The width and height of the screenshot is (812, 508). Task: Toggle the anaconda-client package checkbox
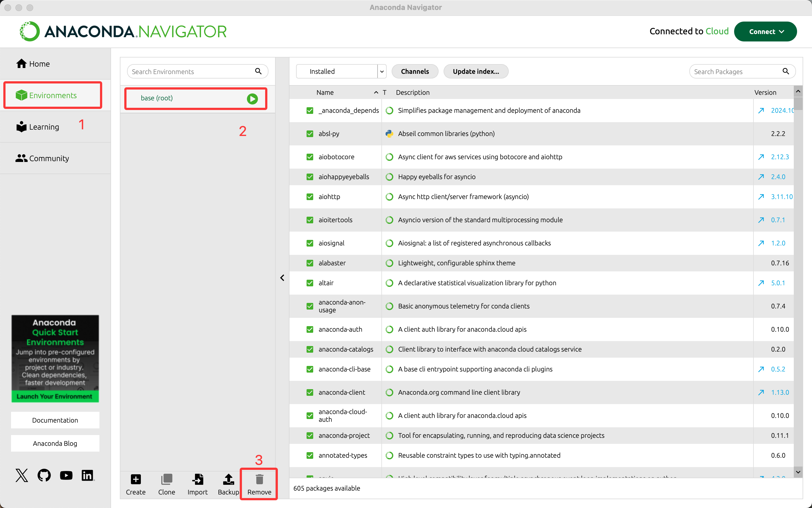(x=310, y=392)
